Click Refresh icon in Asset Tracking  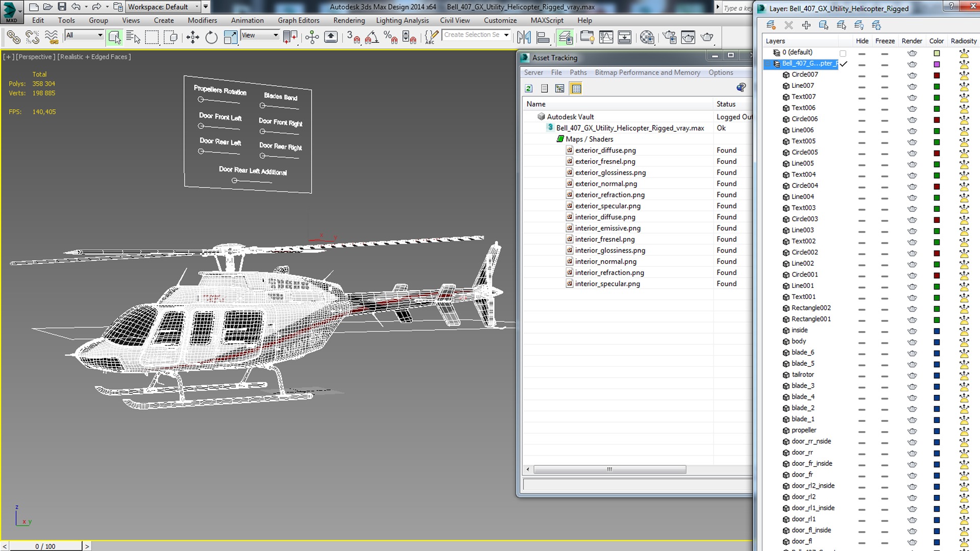pos(528,88)
